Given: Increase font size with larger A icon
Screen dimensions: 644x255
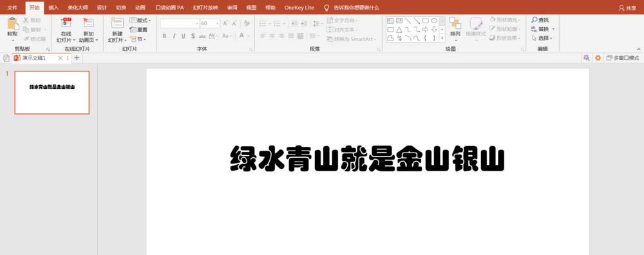Looking at the screenshot, I should (x=225, y=23).
